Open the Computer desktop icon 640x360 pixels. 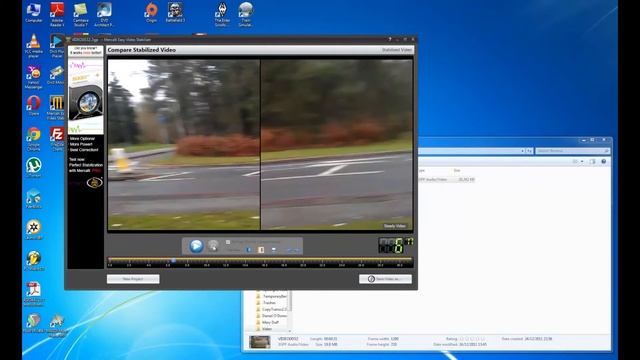click(x=33, y=12)
